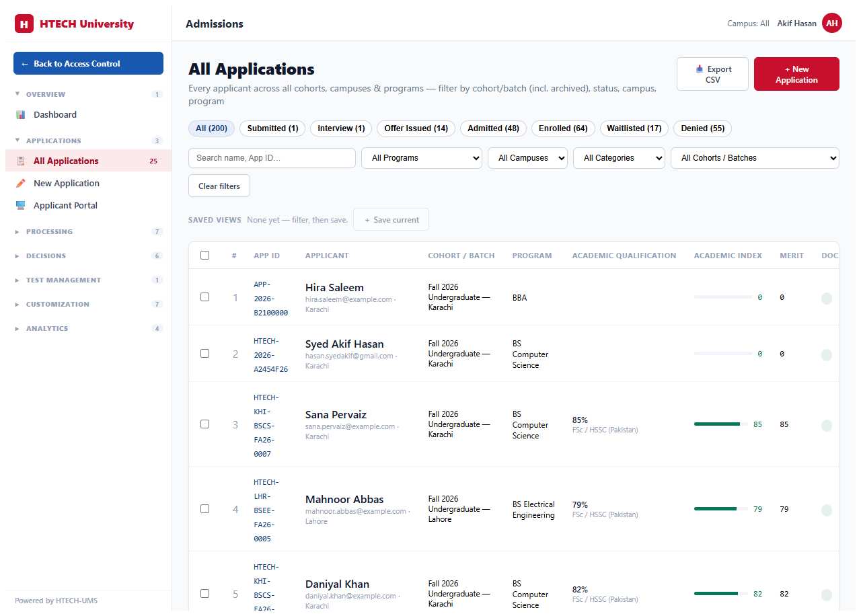Filter by Enrolled (64) status
Image resolution: width=861 pixels, height=616 pixels.
(563, 128)
